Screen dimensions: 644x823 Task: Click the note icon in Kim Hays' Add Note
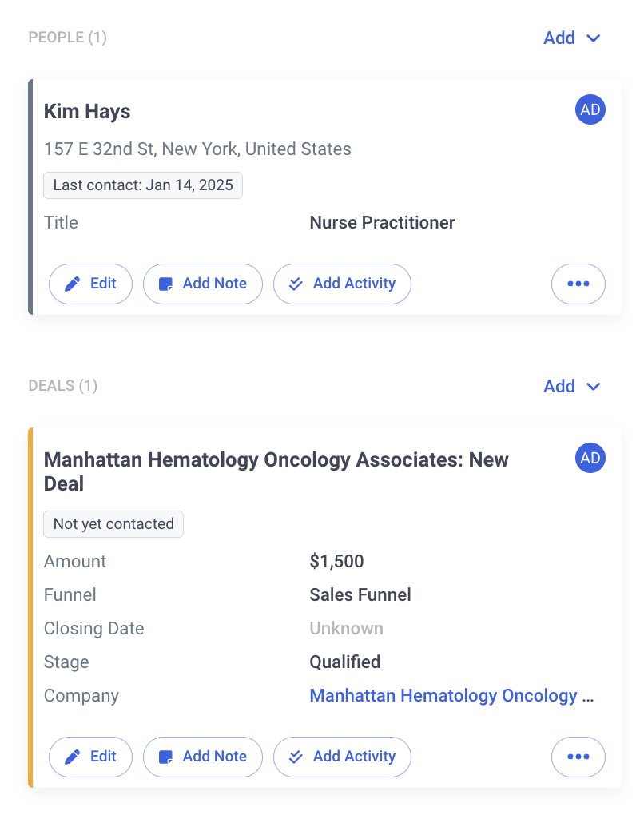(166, 284)
